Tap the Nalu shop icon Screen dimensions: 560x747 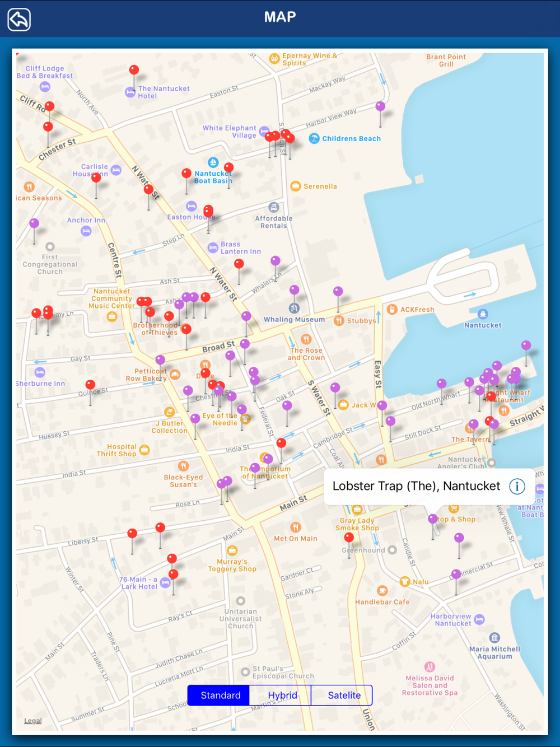coord(405,581)
